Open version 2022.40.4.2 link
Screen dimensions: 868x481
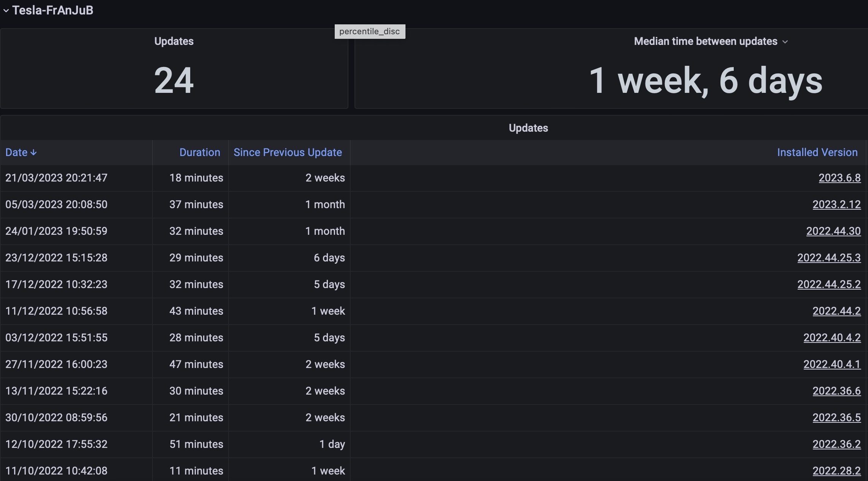[832, 338]
